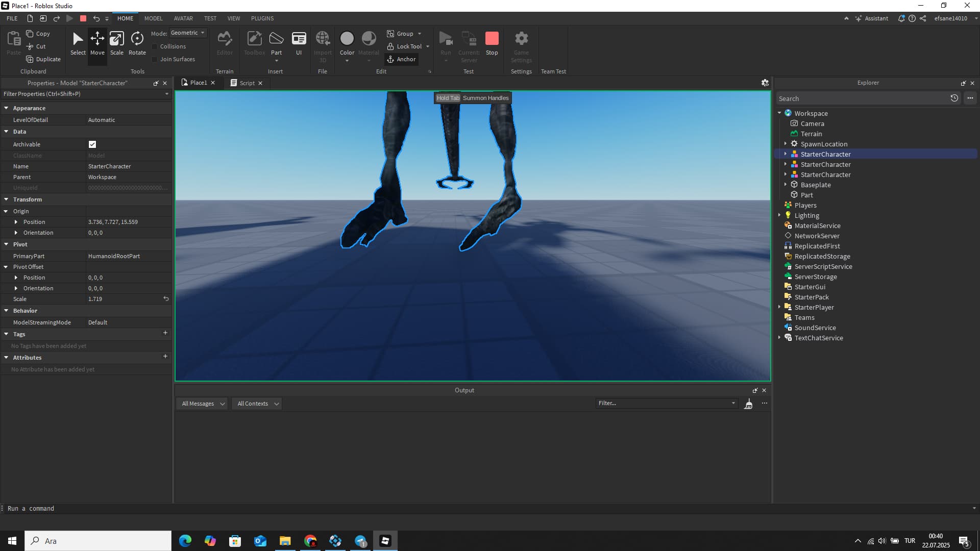This screenshot has height=551, width=980.
Task: Click the Lock Tool button
Action: 405,46
